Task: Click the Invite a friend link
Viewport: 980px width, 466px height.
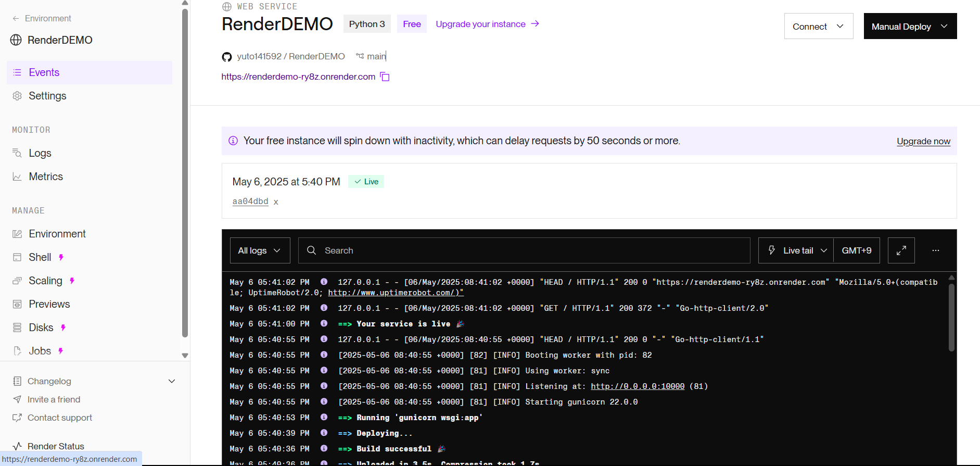Action: [54, 399]
